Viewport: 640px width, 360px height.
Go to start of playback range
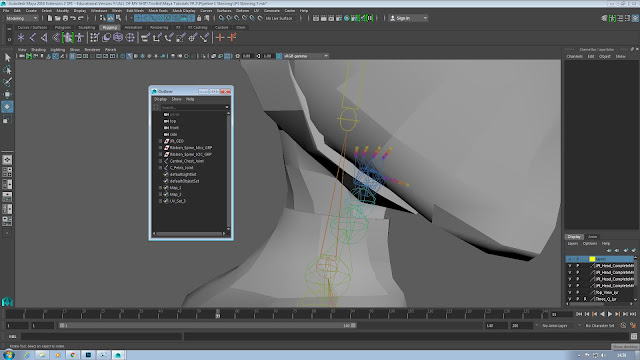pyautogui.click(x=579, y=314)
